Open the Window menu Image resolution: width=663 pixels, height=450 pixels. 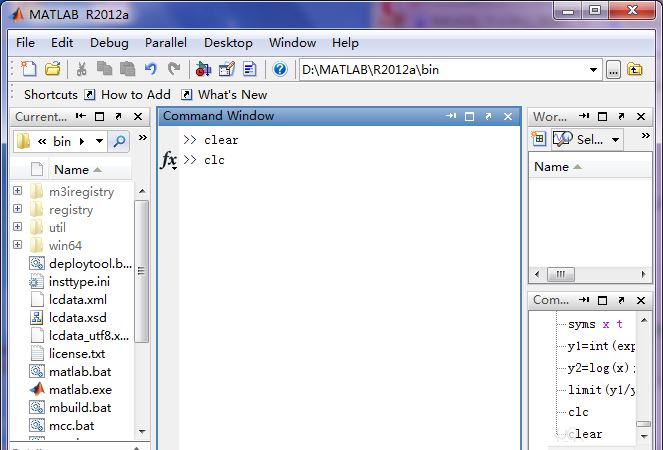tap(293, 43)
